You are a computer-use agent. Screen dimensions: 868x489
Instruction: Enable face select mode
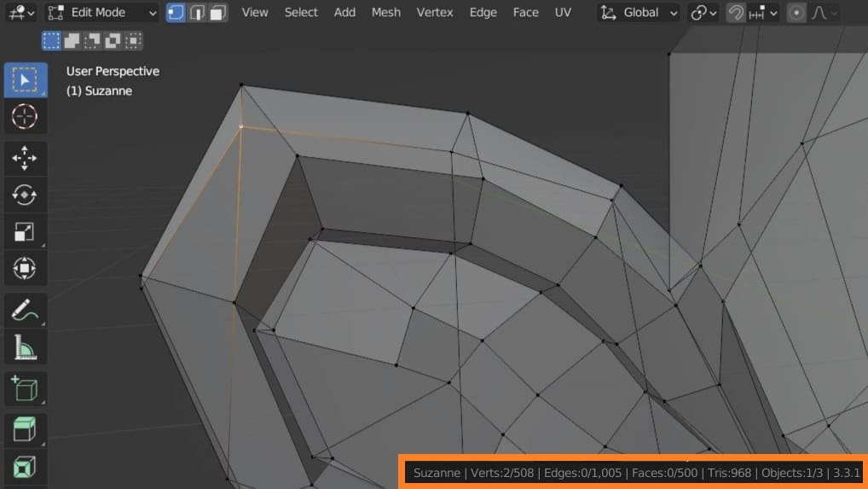(x=218, y=12)
